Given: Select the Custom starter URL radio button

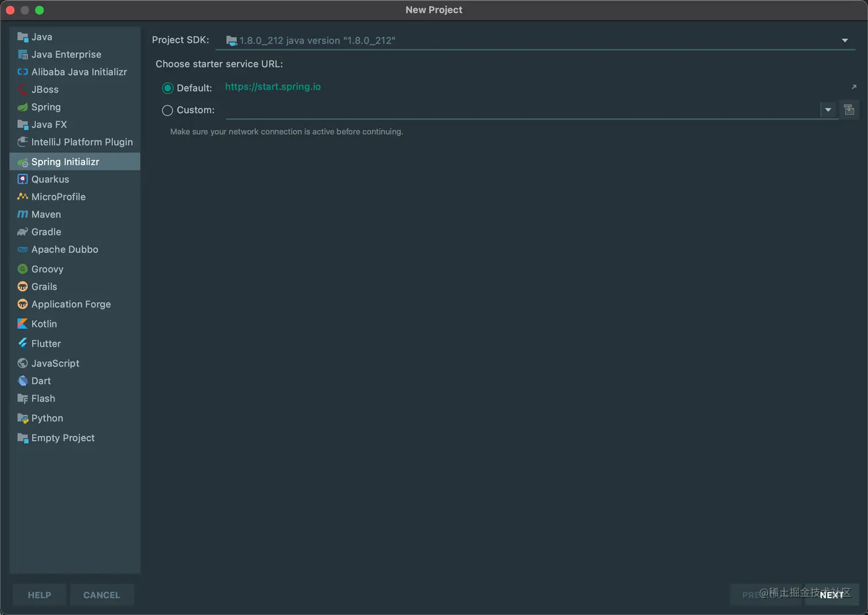Looking at the screenshot, I should [168, 110].
